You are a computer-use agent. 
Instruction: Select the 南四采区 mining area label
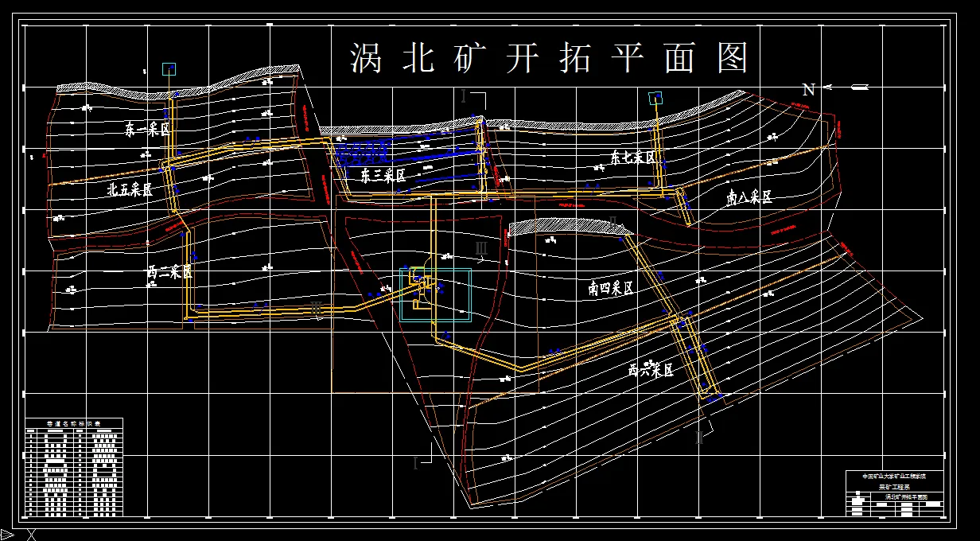[610, 289]
